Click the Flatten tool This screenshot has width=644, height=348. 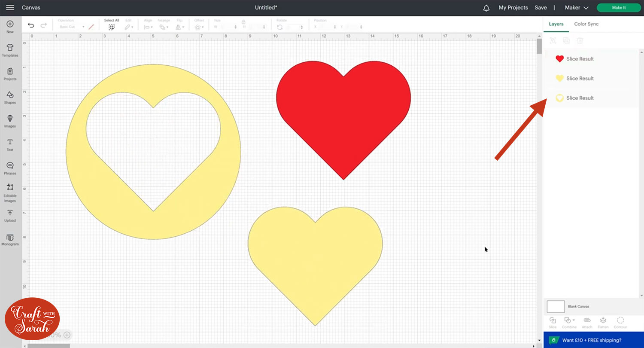coord(603,323)
